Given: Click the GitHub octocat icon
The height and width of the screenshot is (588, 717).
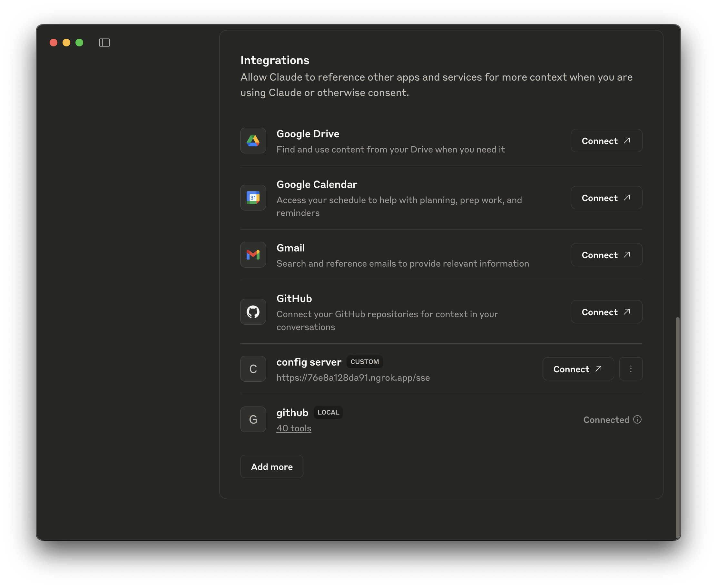Looking at the screenshot, I should [x=253, y=312].
